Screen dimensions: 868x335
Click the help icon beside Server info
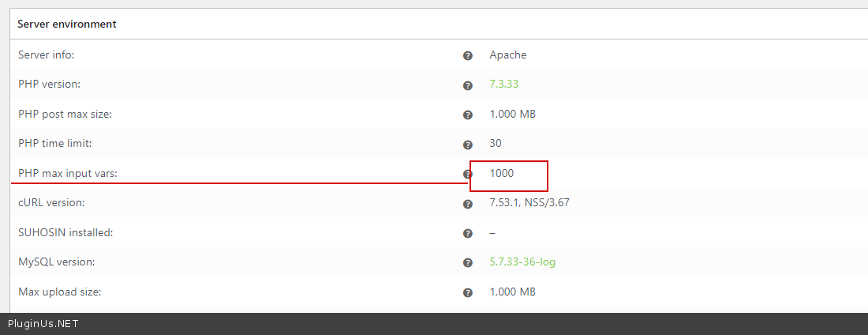coord(468,55)
